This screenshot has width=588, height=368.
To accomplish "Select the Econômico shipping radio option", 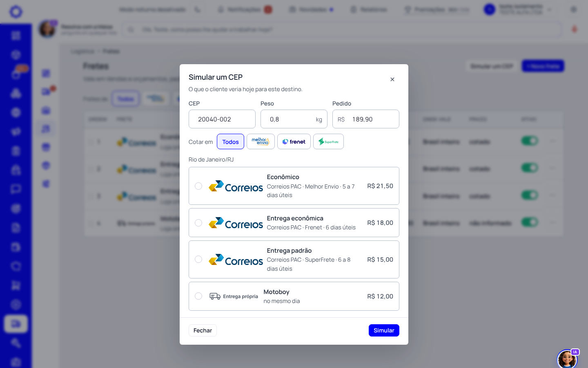I will pos(198,186).
